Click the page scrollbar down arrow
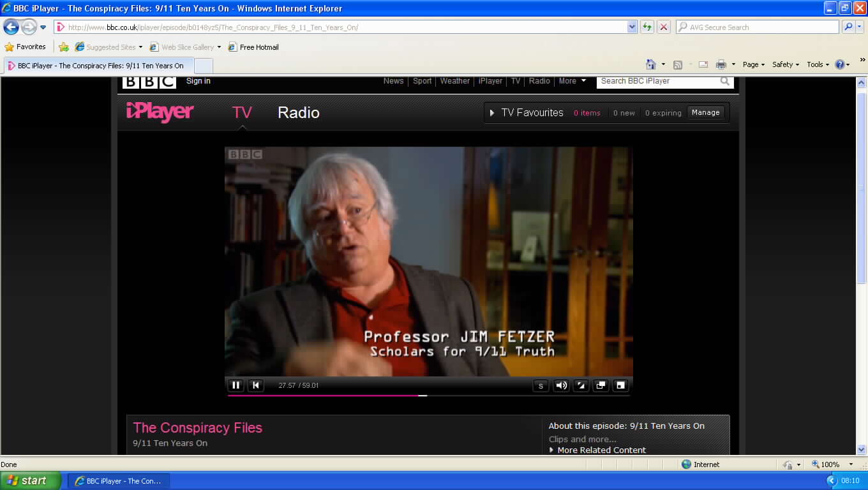 (x=862, y=449)
